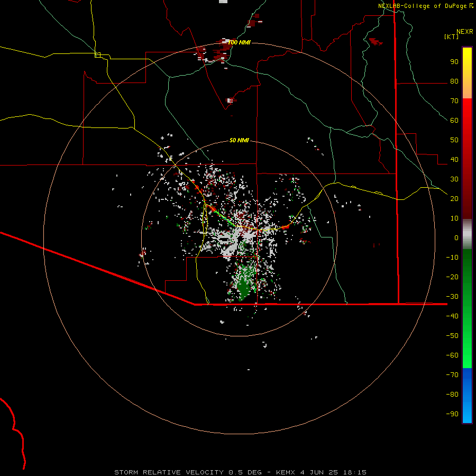Click the 20 value on the colorbar scale
The image size is (476, 476).
point(454,198)
